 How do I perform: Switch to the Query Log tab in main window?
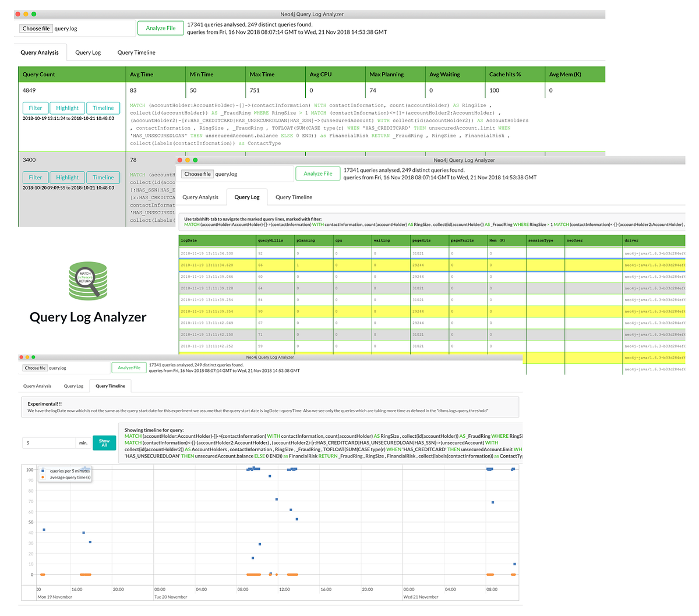point(87,52)
